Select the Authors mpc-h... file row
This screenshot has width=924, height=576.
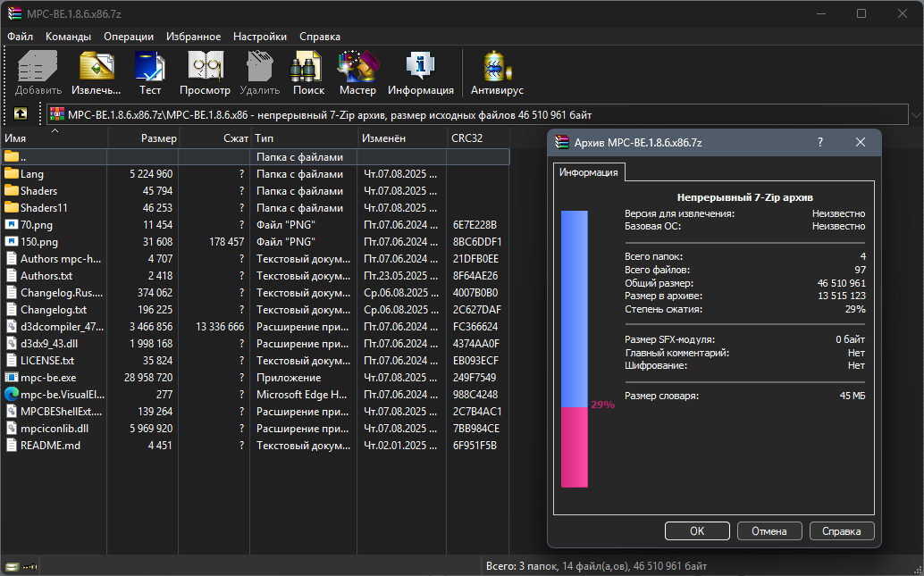(x=255, y=259)
